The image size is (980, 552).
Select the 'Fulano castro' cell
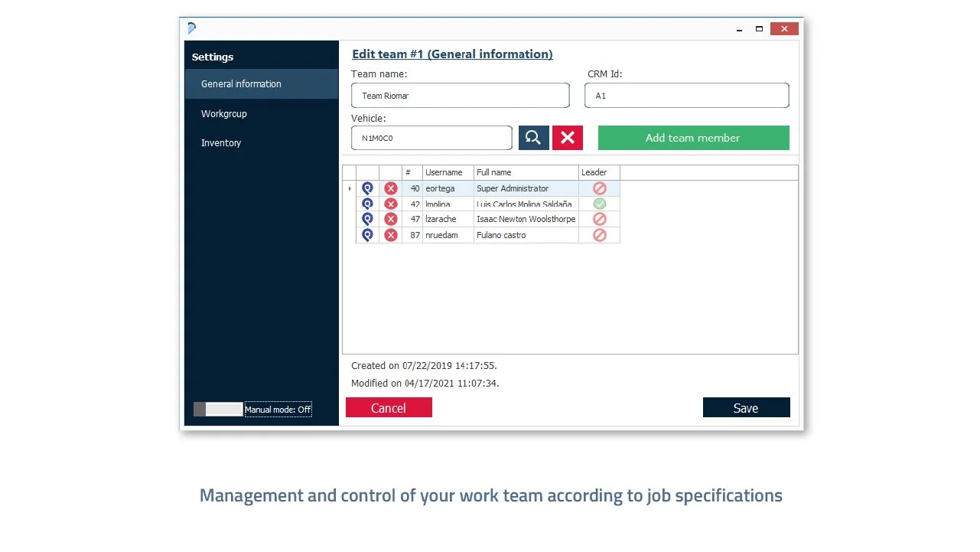(x=526, y=235)
